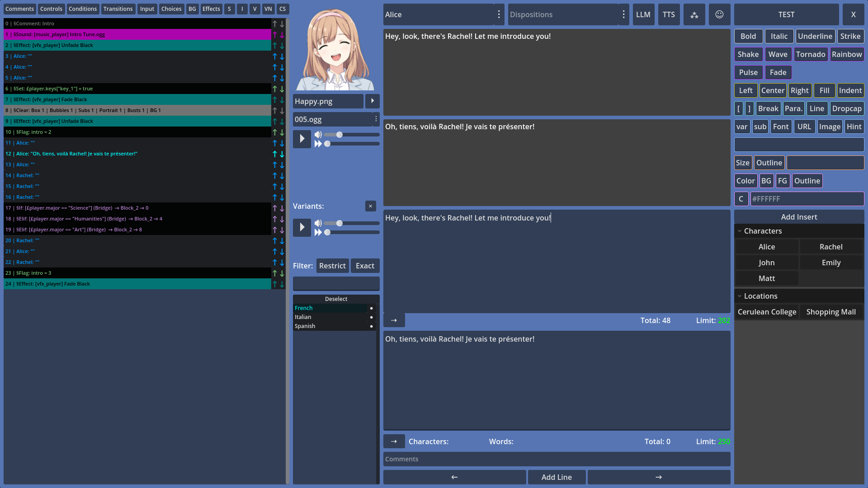Close the Variants section with X
Screen dimensions: 868x488
pyautogui.click(x=370, y=206)
